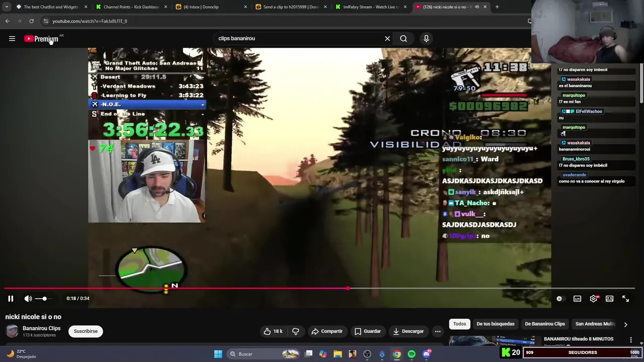Toggle subtitles in the player controls

[577, 299]
